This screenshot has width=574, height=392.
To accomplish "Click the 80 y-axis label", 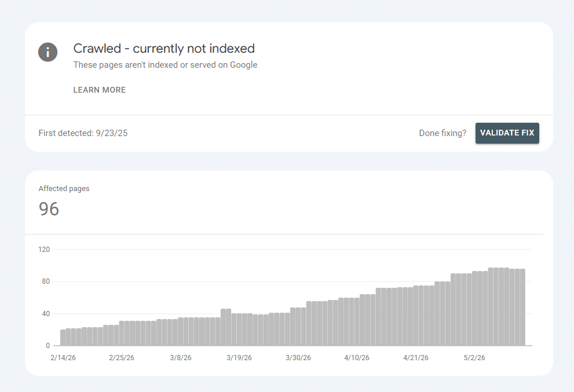I will point(46,281).
